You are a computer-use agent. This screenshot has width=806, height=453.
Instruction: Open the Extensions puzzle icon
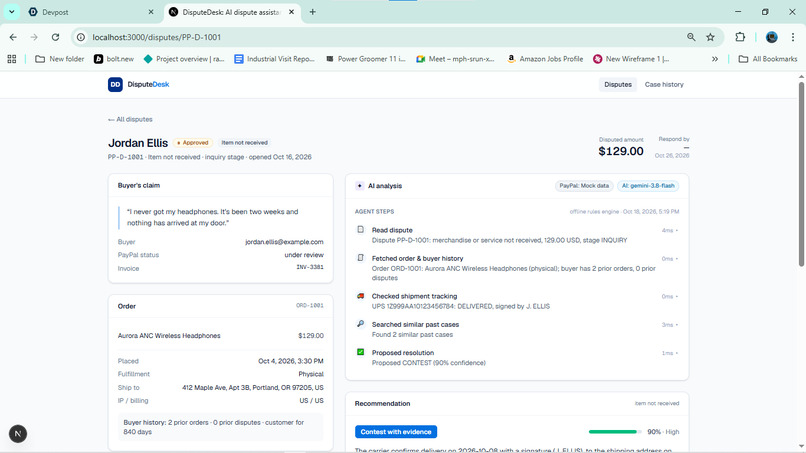pos(740,37)
